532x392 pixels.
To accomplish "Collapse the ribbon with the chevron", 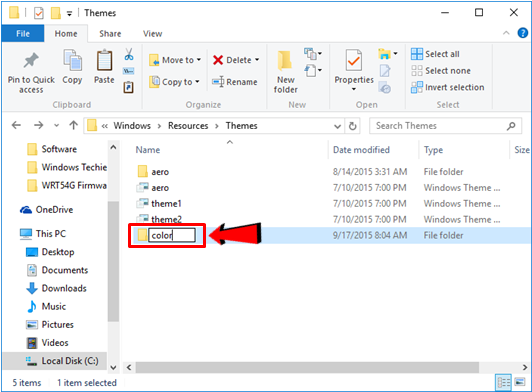I will point(506,33).
